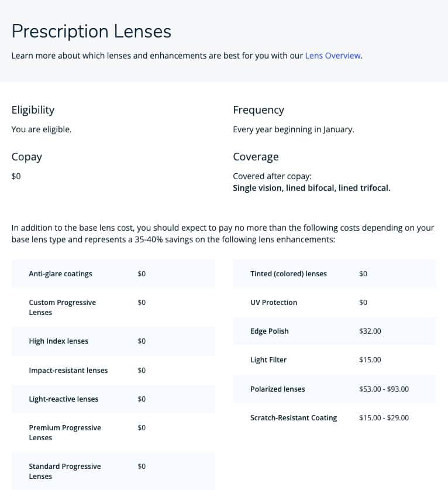Select the Tinted (colored) lenses row label
This screenshot has height=490, width=448.
288,274
